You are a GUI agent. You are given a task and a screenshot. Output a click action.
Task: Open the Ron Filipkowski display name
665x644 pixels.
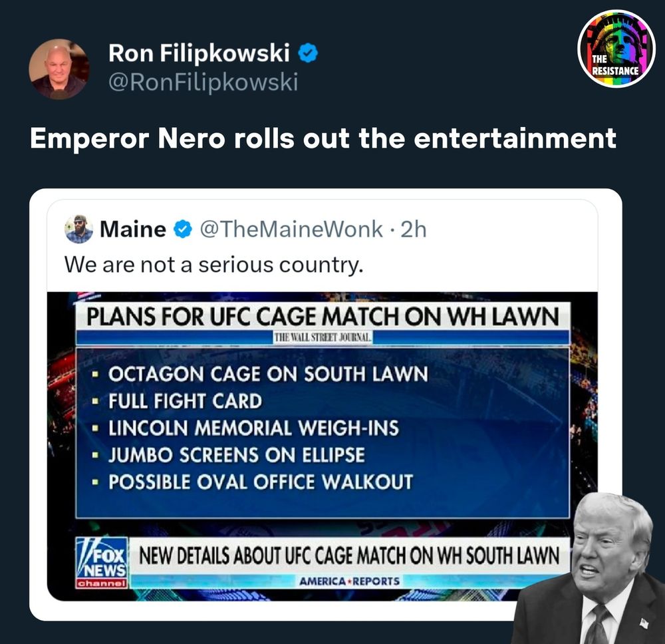199,53
